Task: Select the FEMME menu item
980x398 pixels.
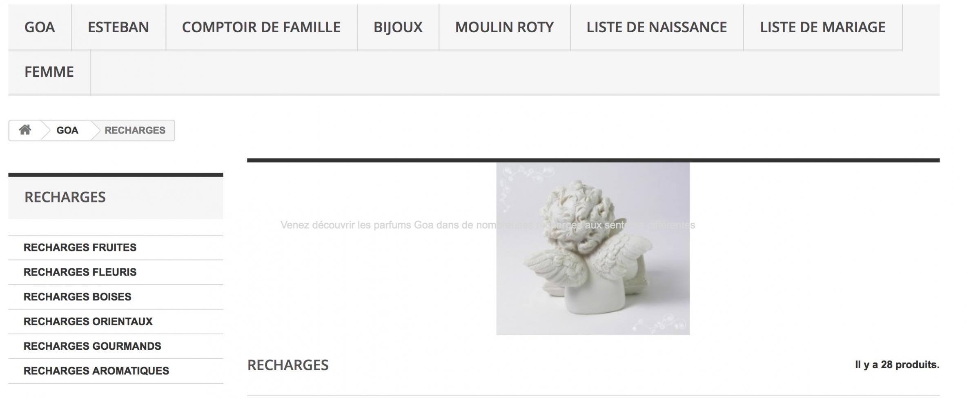Action: coord(49,72)
